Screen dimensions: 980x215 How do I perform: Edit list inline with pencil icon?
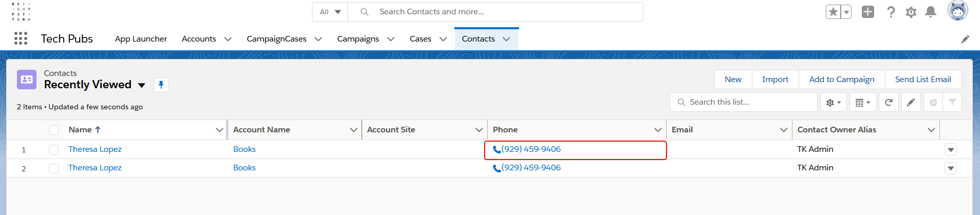911,103
